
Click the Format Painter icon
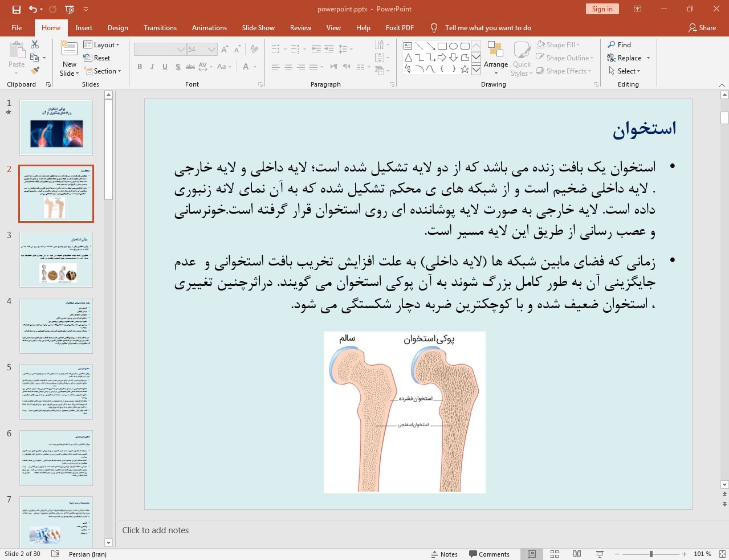(x=35, y=71)
